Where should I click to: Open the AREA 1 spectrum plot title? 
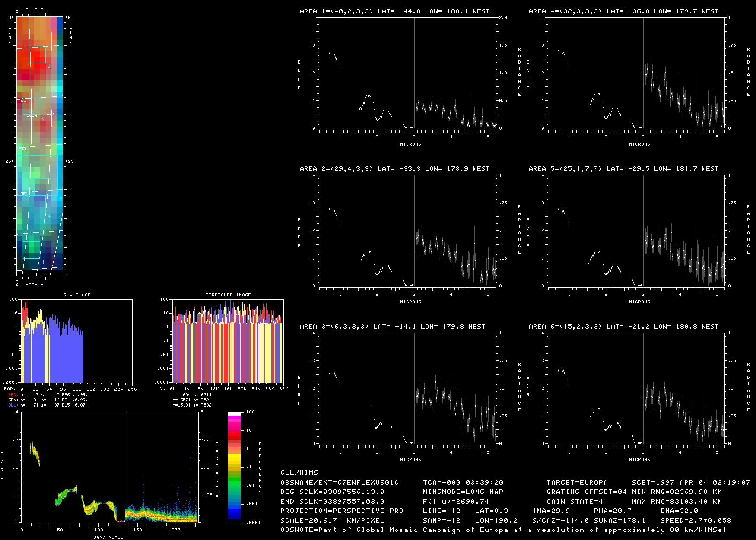(394, 11)
